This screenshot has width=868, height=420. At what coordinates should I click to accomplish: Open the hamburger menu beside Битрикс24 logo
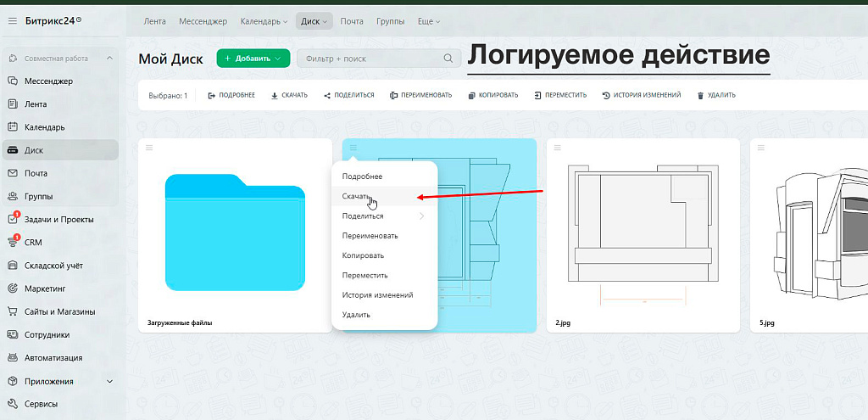[12, 20]
